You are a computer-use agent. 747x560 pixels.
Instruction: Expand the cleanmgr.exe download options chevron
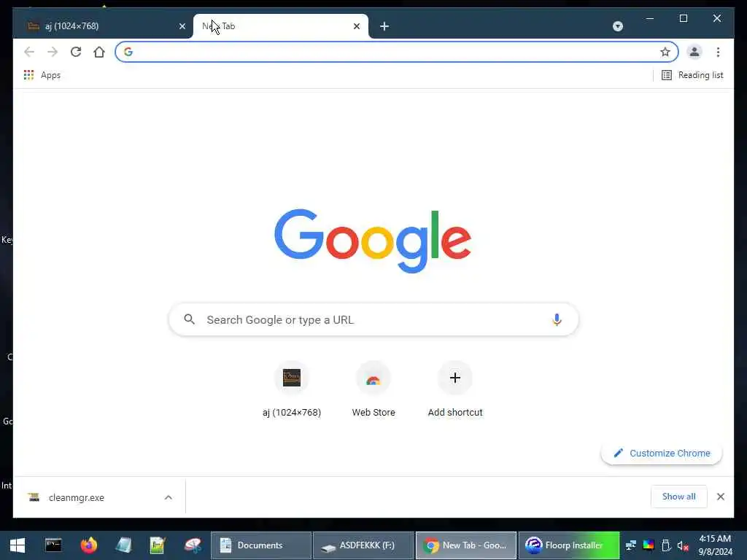click(169, 497)
